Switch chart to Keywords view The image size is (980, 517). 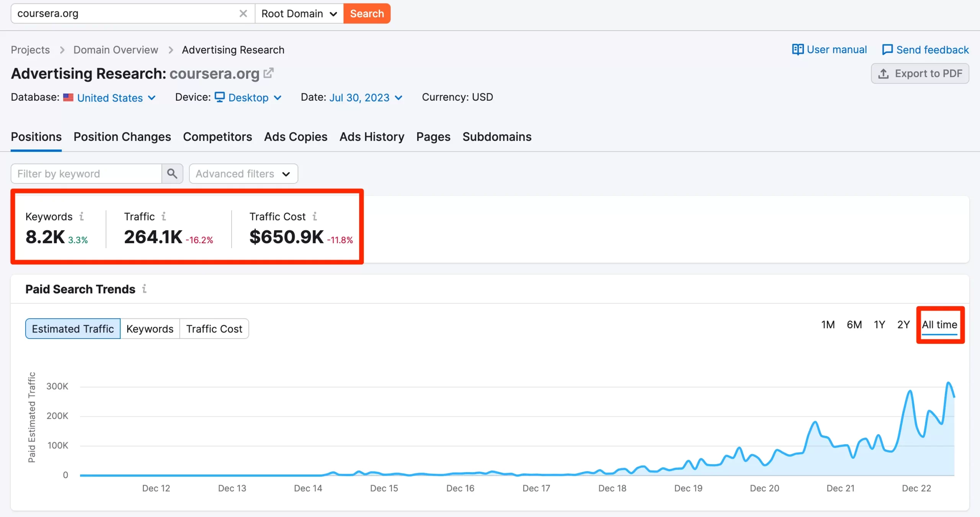coord(150,329)
